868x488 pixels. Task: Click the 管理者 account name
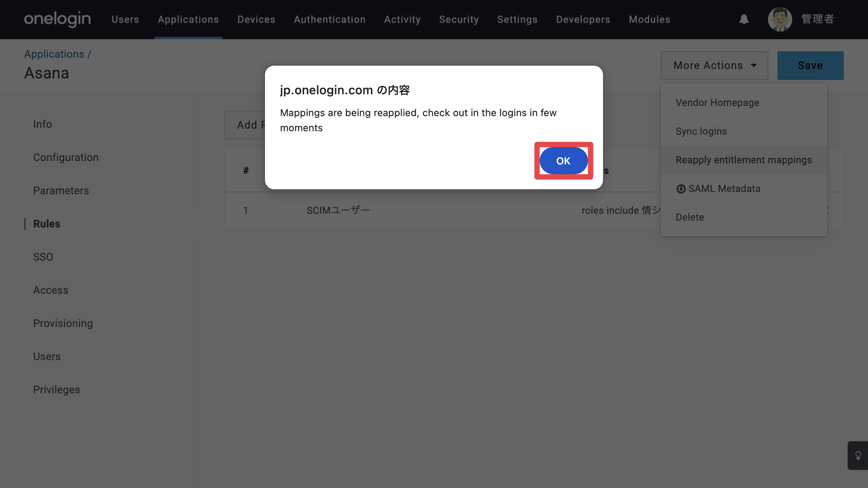pos(817,19)
